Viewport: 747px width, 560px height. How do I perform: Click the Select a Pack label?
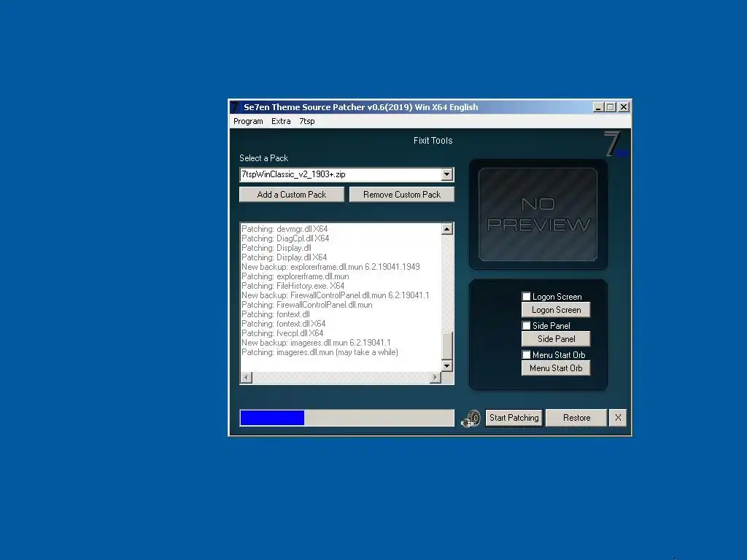pos(263,158)
